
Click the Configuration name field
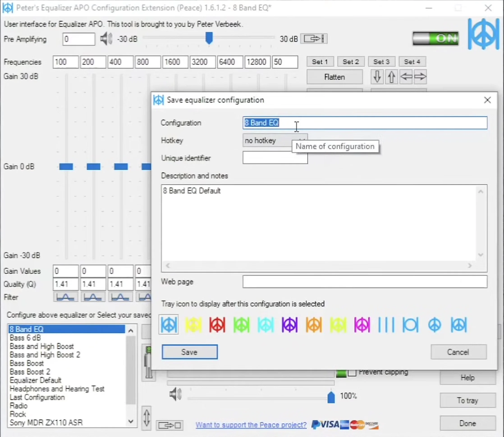365,123
